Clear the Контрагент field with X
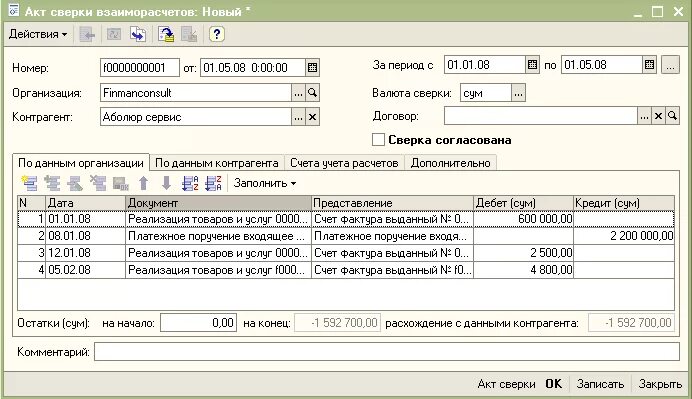Viewport: 692px width, 399px height. point(312,117)
